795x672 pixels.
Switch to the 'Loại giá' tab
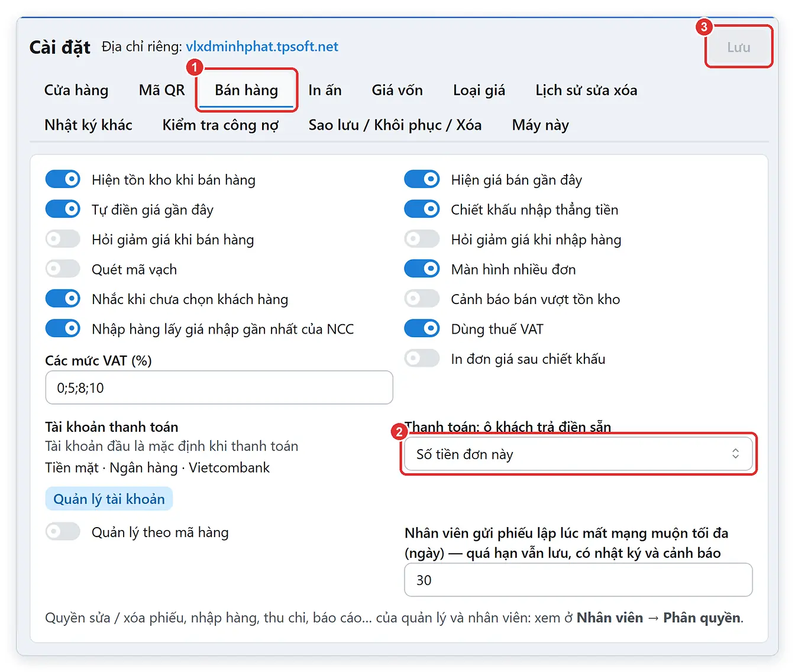point(479,91)
